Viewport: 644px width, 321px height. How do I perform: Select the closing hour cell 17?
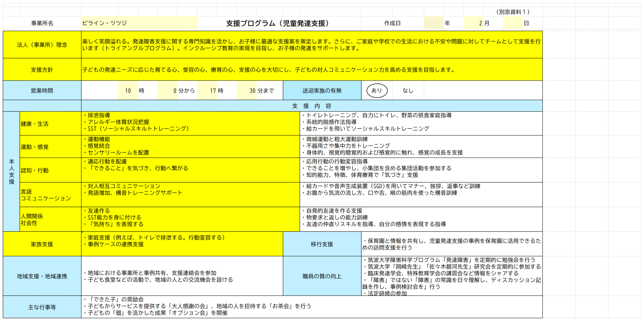pos(207,90)
